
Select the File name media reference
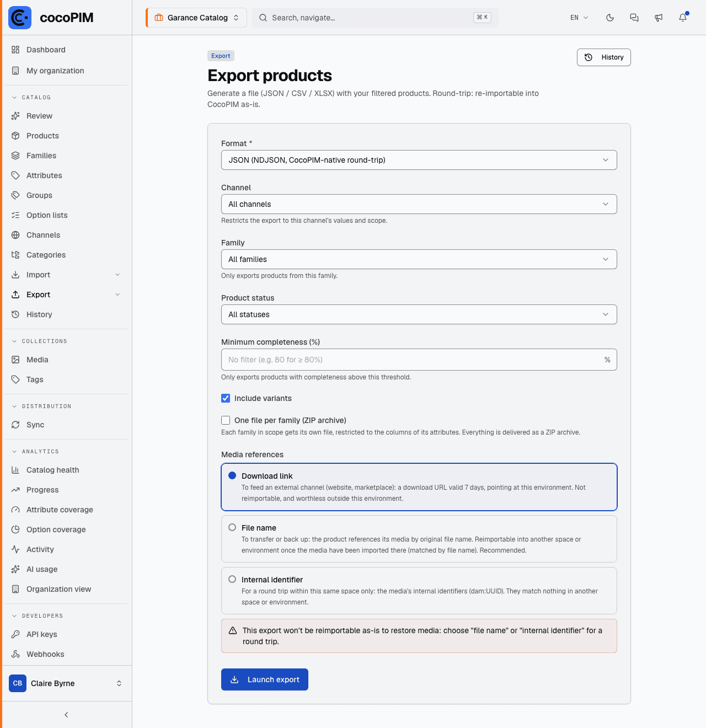pos(419,539)
